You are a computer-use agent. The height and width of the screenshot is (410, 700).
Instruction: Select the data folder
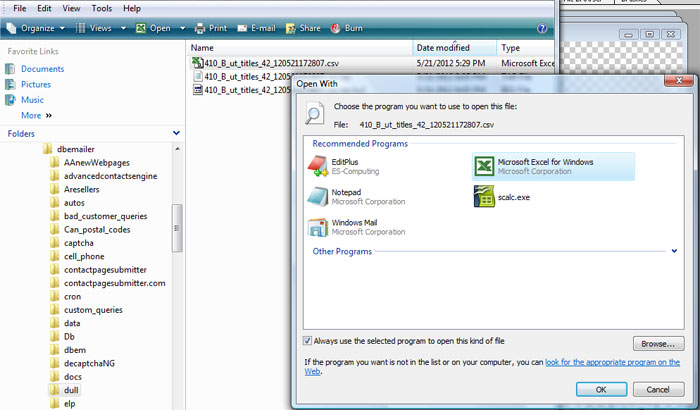click(x=65, y=323)
